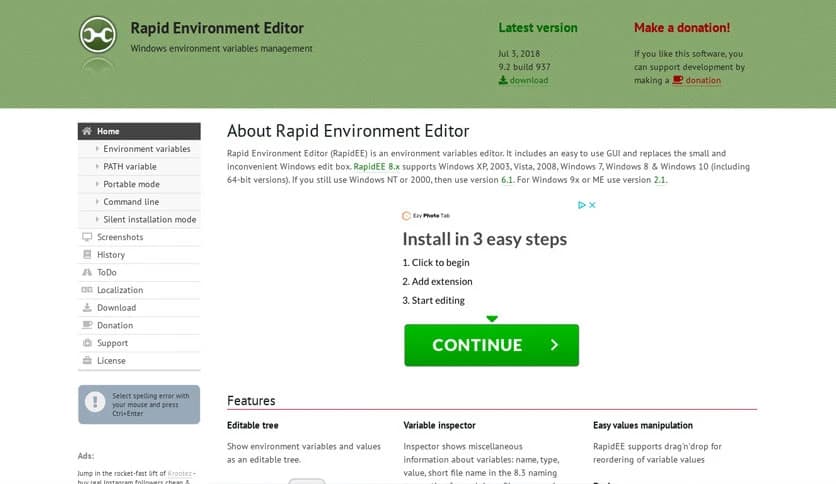This screenshot has width=836, height=484.
Task: Click '1. Click to begin' ad step
Action: click(436, 262)
